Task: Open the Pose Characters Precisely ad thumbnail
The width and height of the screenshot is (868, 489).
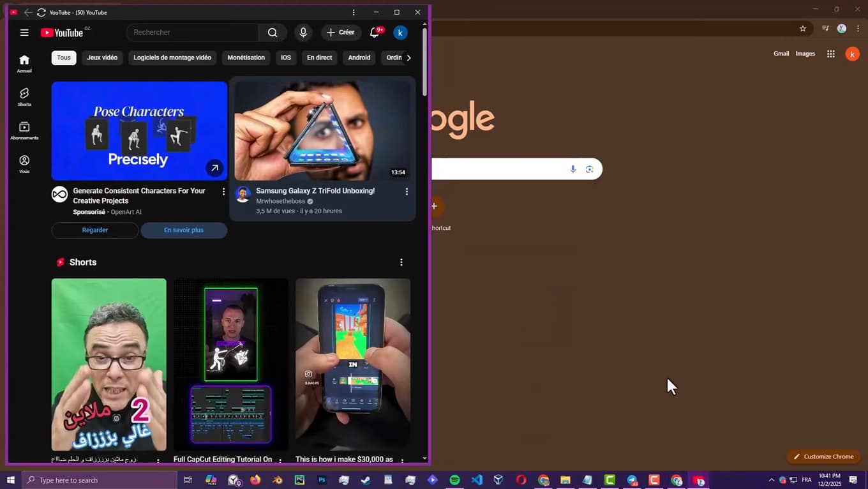Action: point(139,131)
